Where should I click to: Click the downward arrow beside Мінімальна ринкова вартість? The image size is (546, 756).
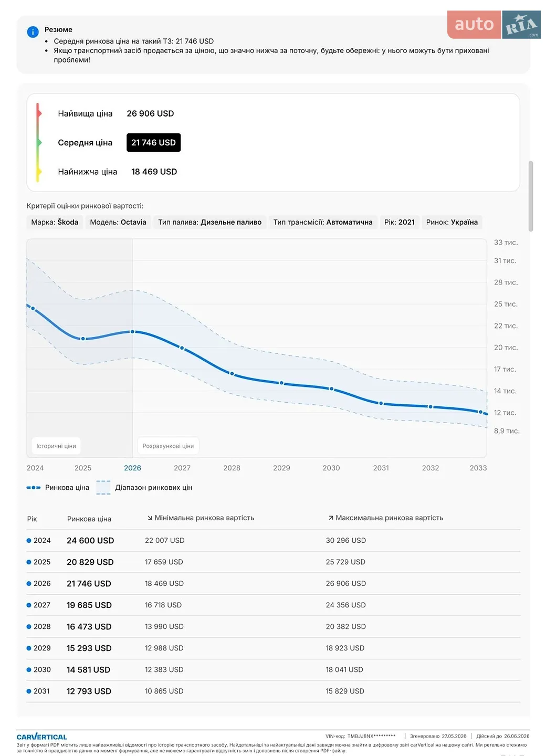coord(150,518)
